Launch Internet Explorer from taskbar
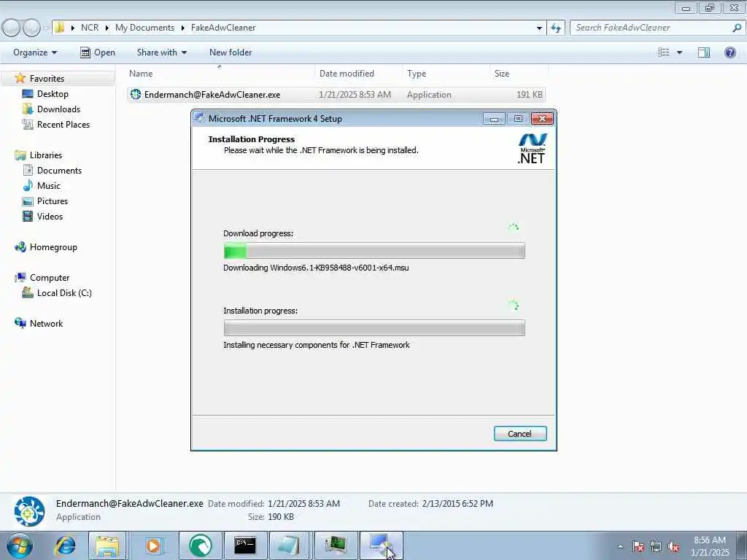 tap(65, 545)
